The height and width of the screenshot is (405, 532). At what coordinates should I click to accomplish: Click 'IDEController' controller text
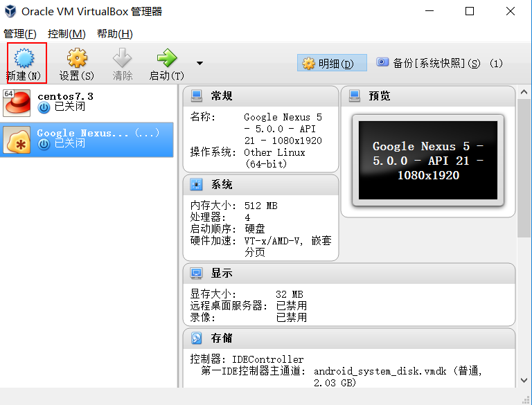[268, 359]
